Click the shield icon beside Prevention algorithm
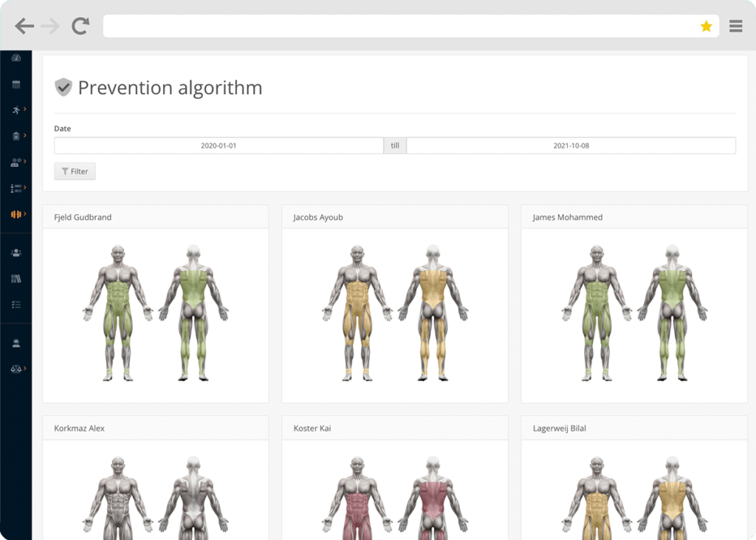The image size is (756, 540). click(63, 87)
